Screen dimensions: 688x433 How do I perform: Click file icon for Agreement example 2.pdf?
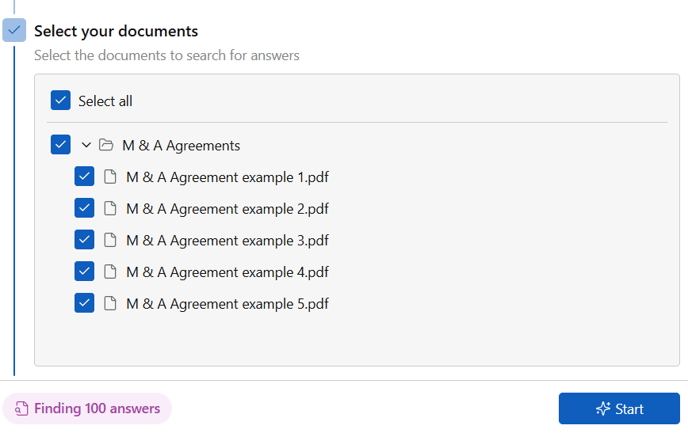pyautogui.click(x=110, y=208)
